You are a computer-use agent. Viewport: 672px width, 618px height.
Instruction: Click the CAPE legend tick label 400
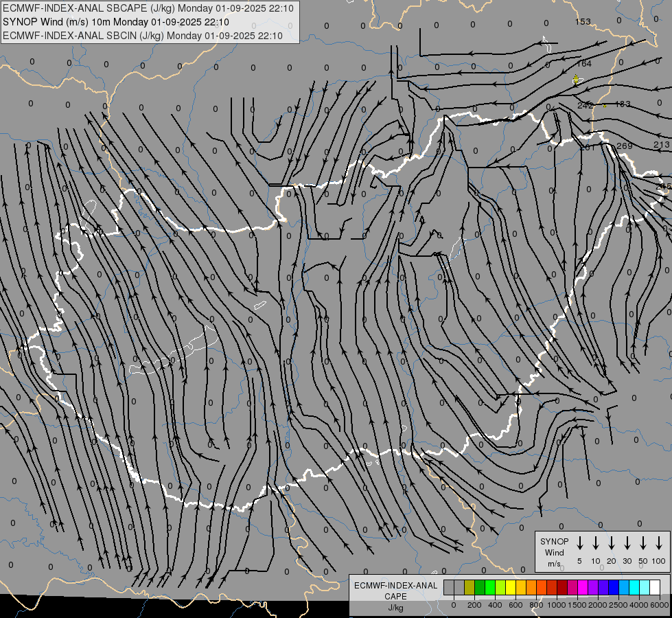coord(495,605)
